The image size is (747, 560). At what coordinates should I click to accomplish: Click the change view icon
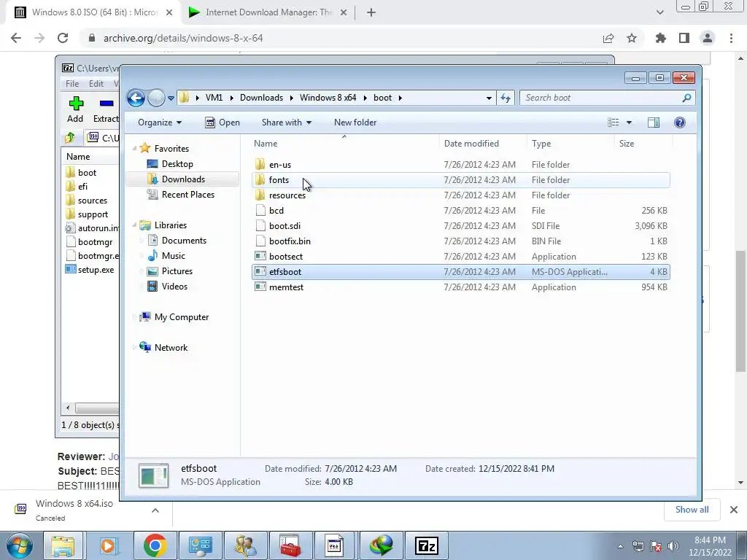(x=613, y=122)
